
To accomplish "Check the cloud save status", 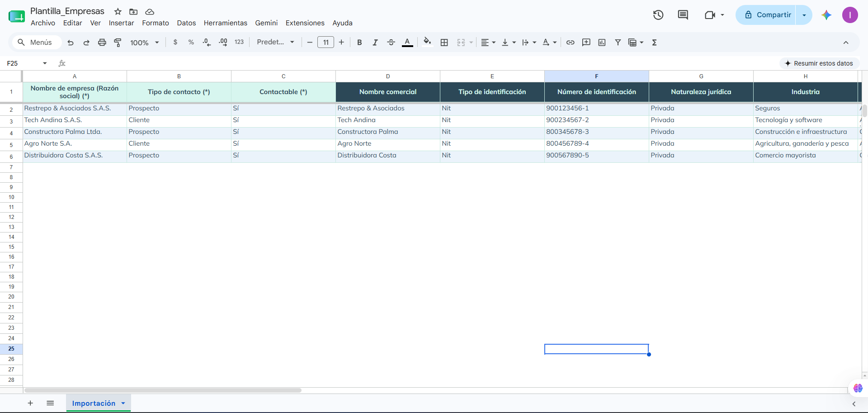I will click(x=150, y=12).
